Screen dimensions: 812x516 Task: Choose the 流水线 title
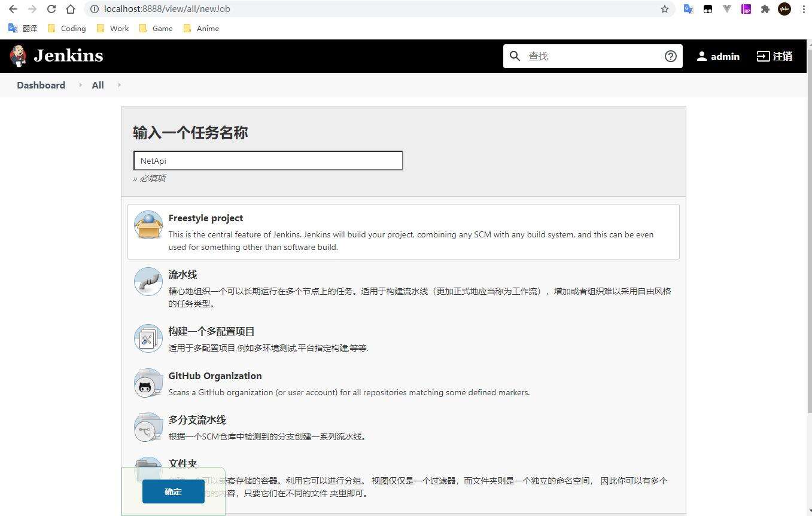183,274
